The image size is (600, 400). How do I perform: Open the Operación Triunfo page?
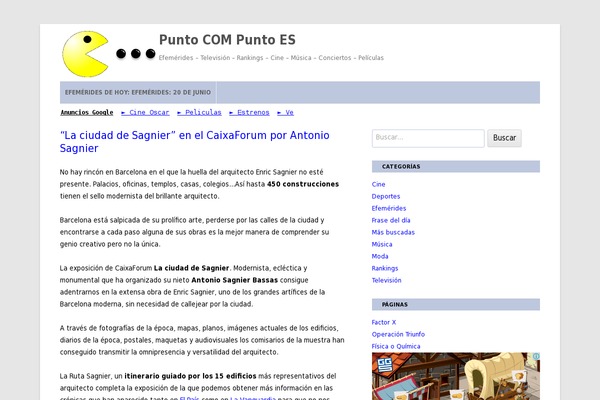[x=398, y=334]
